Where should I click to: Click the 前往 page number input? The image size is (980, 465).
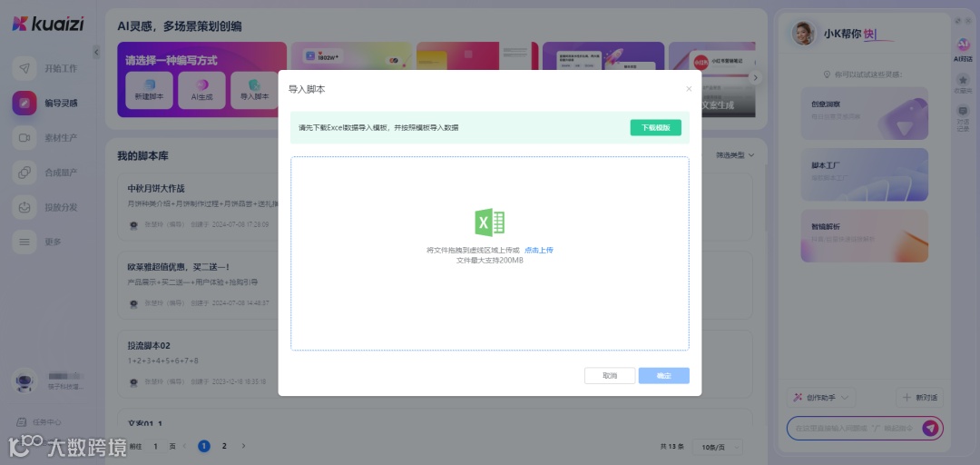tap(156, 447)
